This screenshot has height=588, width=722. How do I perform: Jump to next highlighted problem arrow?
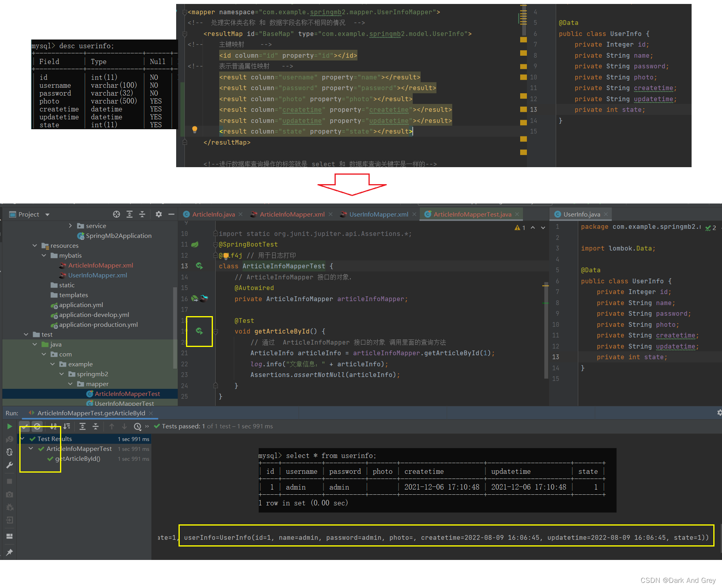[x=543, y=228]
